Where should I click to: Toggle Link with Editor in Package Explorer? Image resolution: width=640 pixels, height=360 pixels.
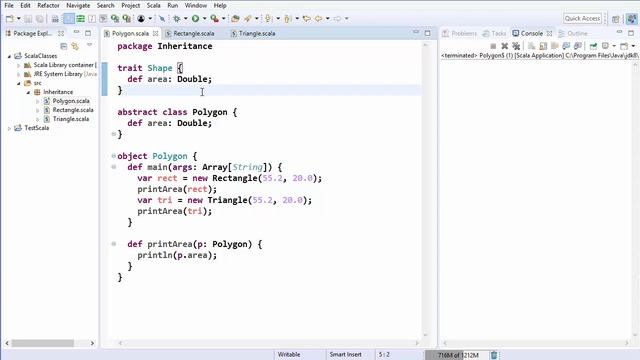point(75,46)
